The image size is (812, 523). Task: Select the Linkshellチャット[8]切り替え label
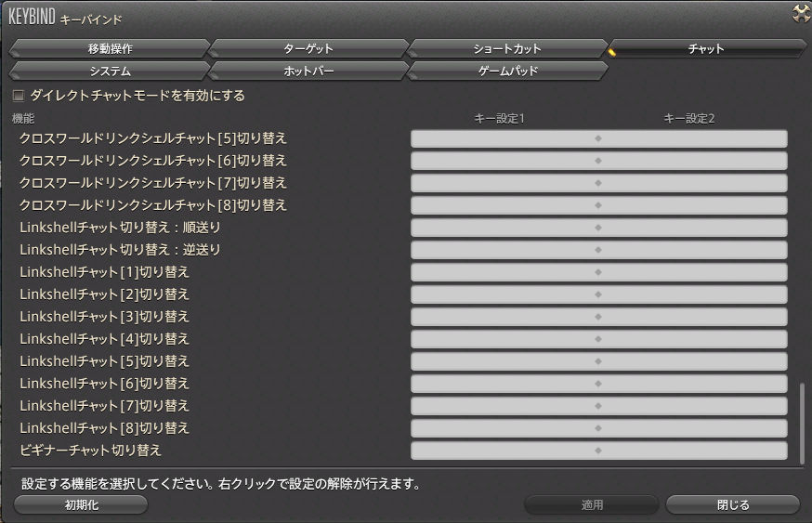point(105,428)
